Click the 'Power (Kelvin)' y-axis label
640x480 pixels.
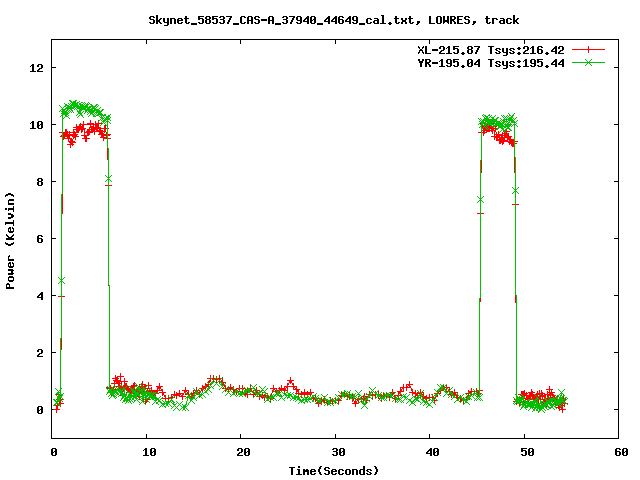10,241
